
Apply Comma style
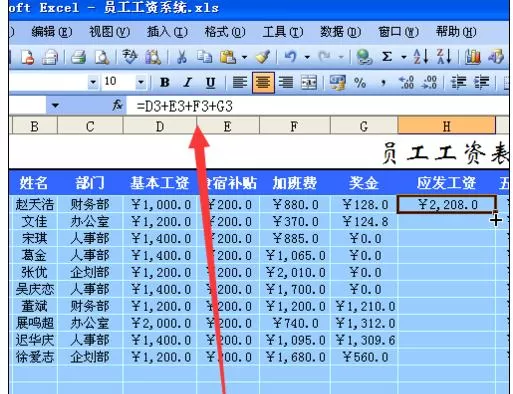click(x=383, y=82)
